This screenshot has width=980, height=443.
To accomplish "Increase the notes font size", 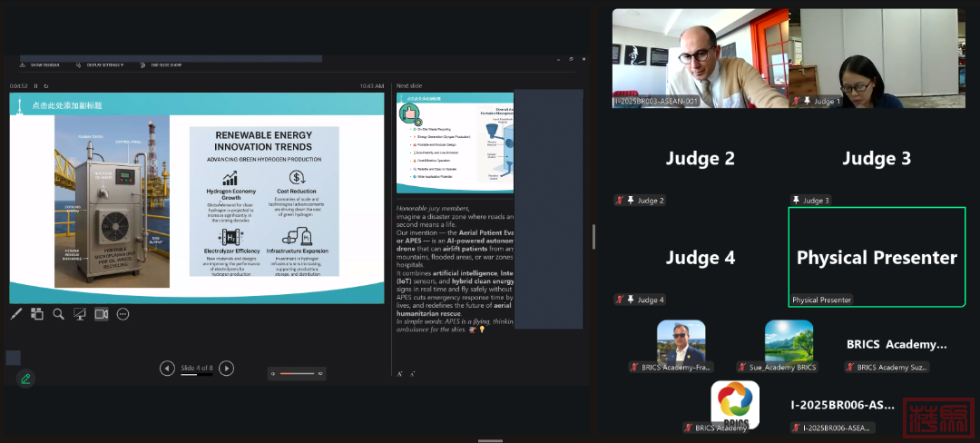I will 399,372.
